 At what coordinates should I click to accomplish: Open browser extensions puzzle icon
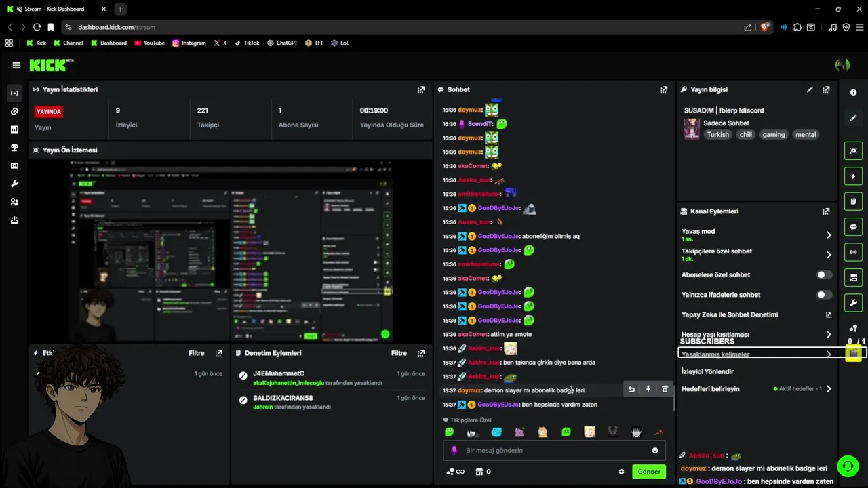797,27
